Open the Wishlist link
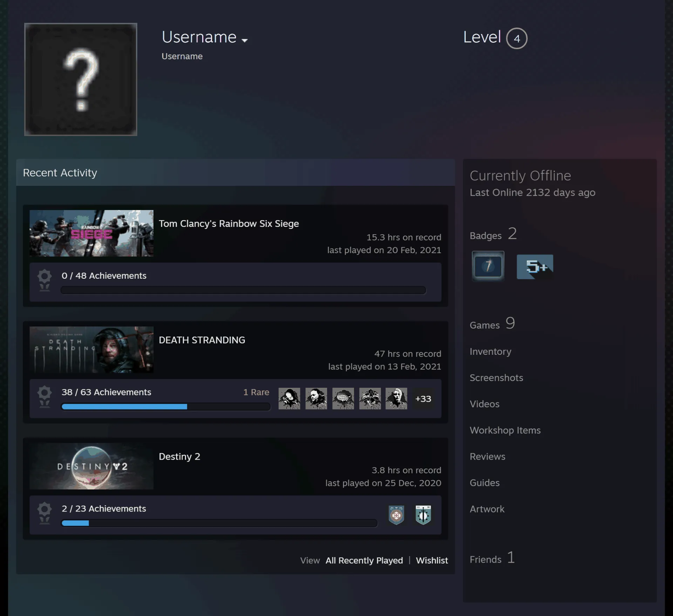The width and height of the screenshot is (673, 616). (x=432, y=560)
